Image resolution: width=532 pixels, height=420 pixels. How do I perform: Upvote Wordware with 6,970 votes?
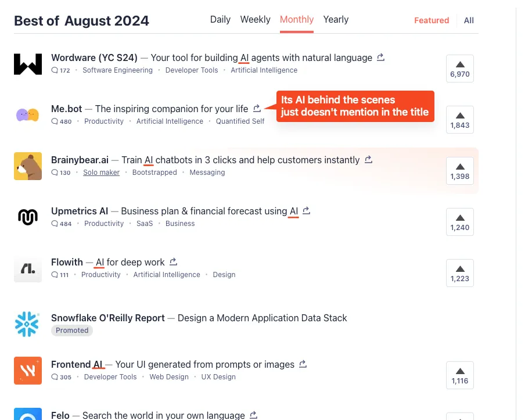point(460,69)
